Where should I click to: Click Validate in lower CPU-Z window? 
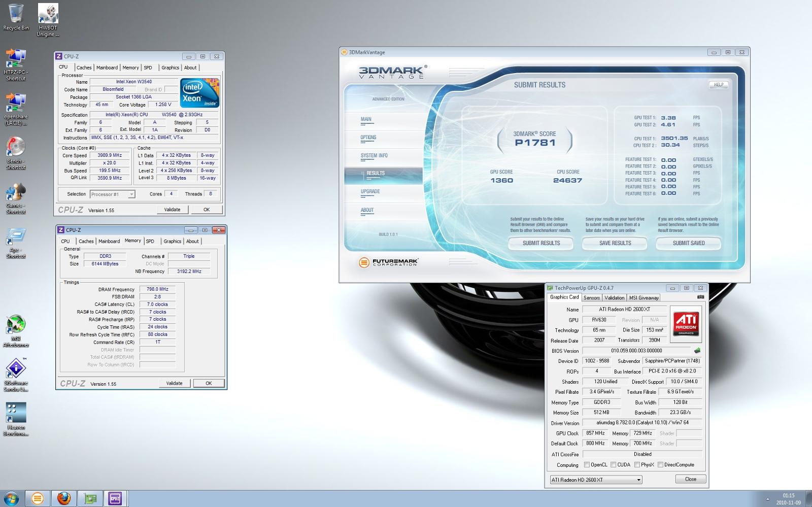[174, 383]
